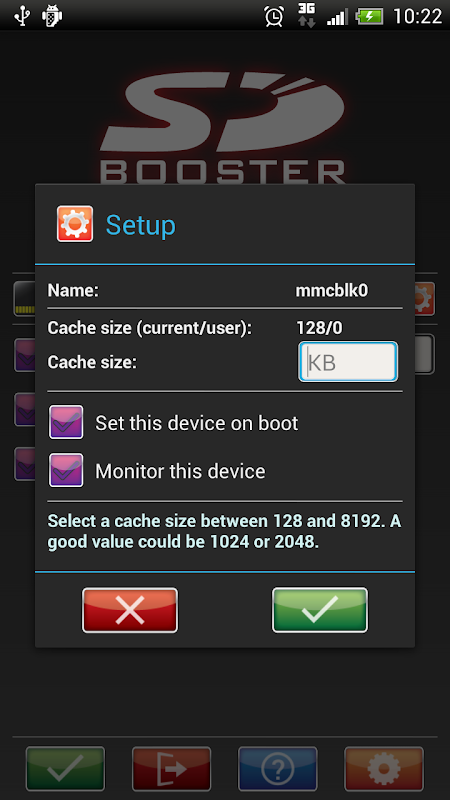Tap the Android debug icon in status bar
Viewport: 450px width, 800px height.
(52, 15)
